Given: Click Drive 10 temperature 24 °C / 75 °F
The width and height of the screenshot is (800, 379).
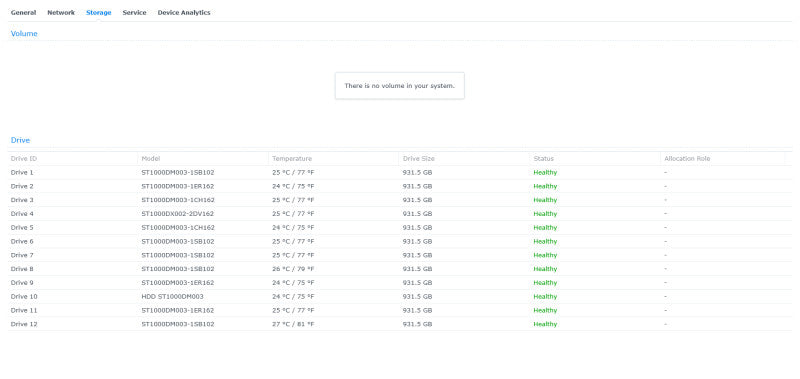Looking at the screenshot, I should tap(293, 296).
